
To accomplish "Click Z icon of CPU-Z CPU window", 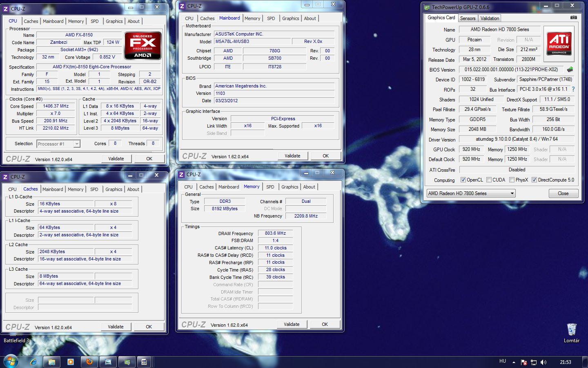I will (x=6, y=9).
